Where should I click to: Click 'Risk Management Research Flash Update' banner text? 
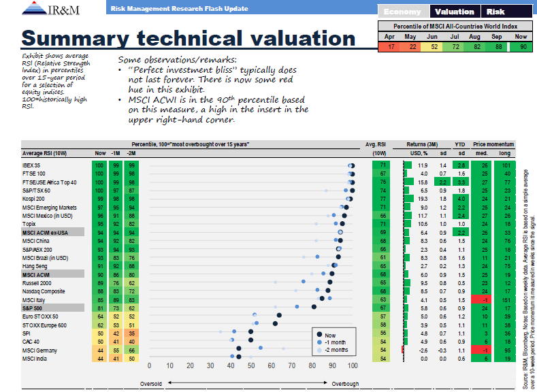(x=179, y=9)
